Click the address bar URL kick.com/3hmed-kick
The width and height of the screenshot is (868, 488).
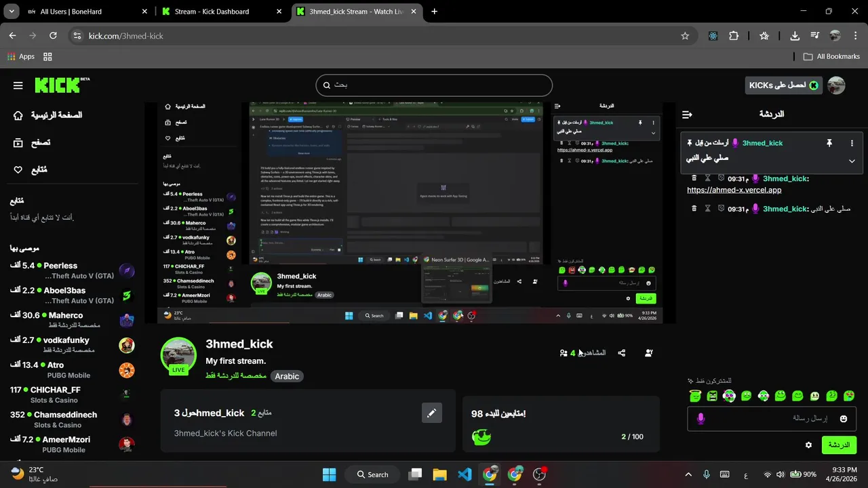click(126, 36)
